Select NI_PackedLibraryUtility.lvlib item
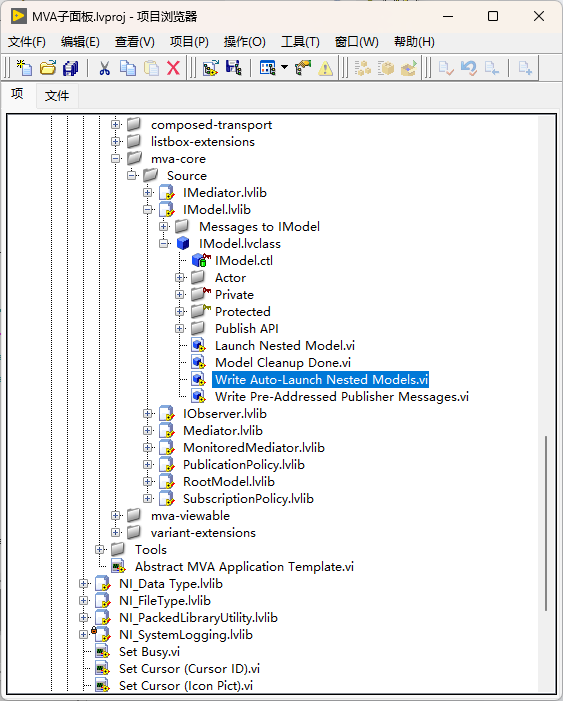The height and width of the screenshot is (701, 563). click(x=198, y=617)
